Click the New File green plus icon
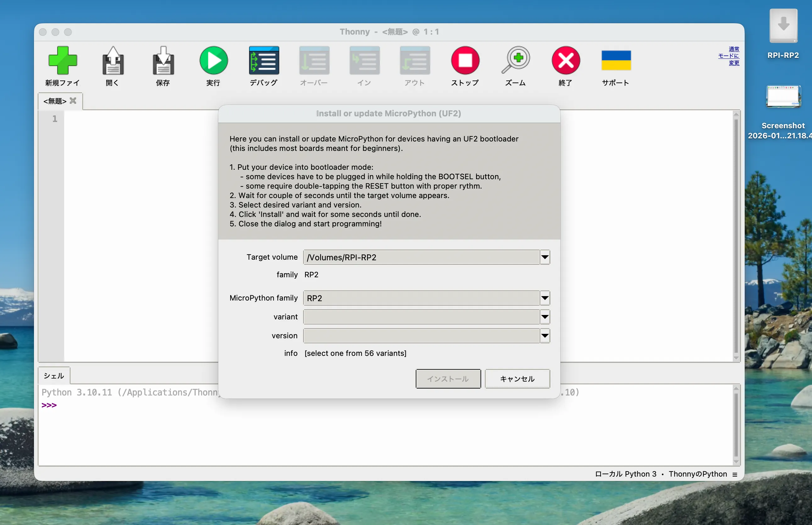Screen dimensions: 812x525 62,60
